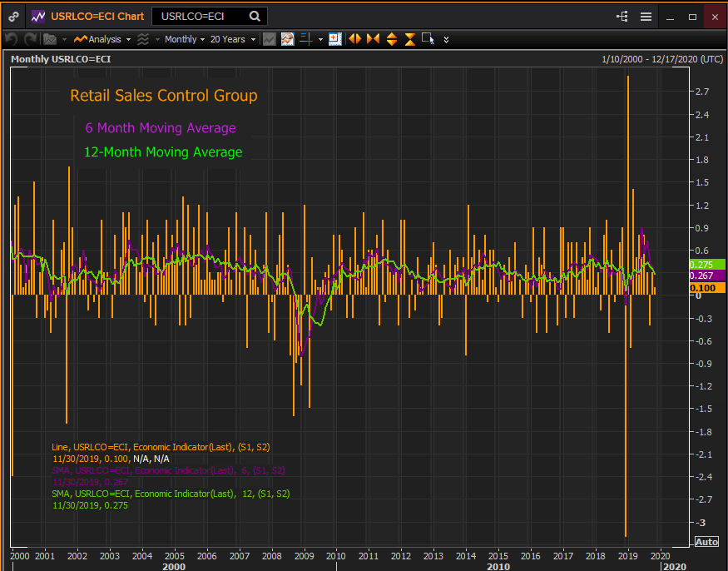The height and width of the screenshot is (571, 728).
Task: Click the Retail Sales Control Group label
Action: pyautogui.click(x=163, y=96)
